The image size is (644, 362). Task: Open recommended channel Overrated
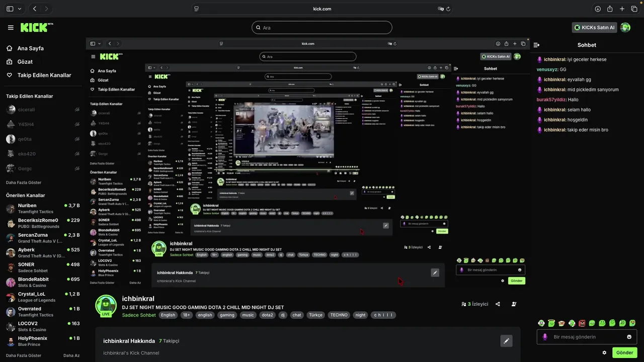pyautogui.click(x=42, y=312)
